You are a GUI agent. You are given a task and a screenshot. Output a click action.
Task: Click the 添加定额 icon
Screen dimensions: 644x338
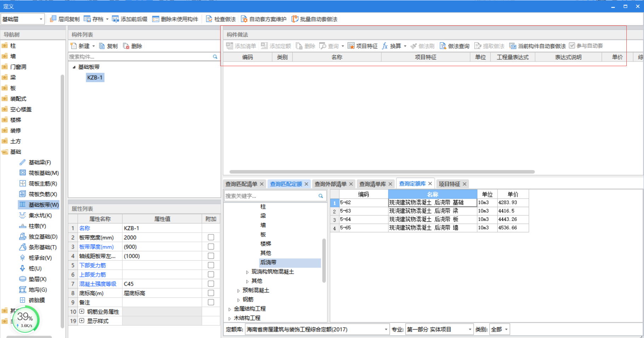264,46
